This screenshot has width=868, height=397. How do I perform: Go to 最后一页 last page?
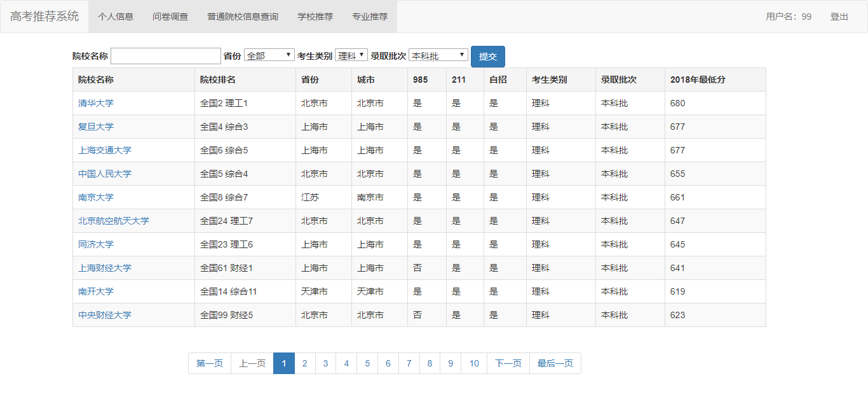[x=555, y=363]
